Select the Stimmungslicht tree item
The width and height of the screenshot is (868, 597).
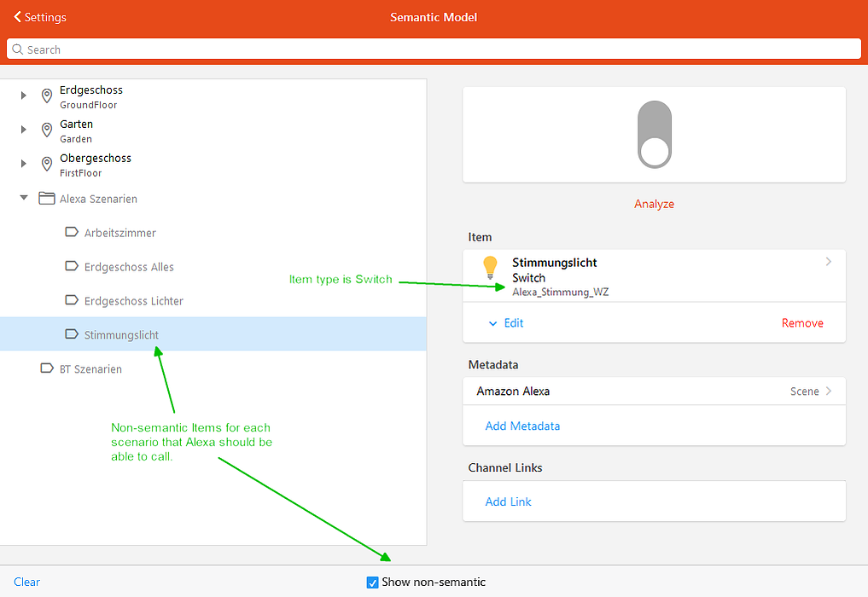click(213, 334)
